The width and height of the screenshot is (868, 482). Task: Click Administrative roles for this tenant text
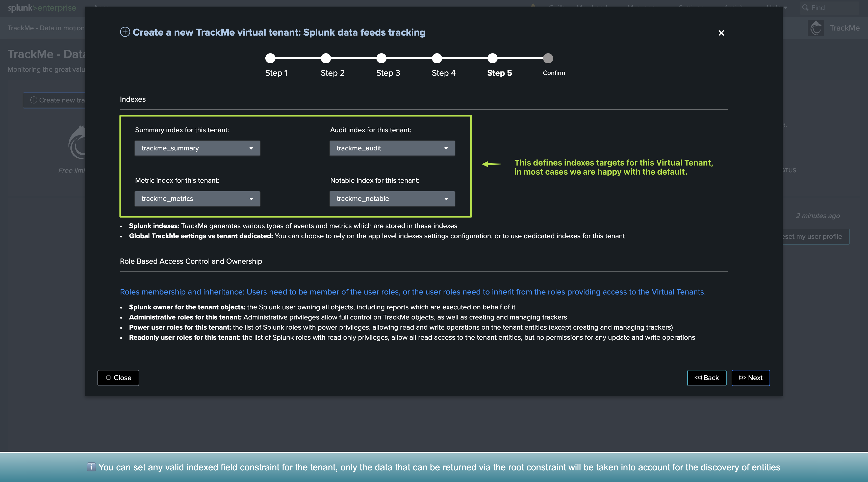348,317
